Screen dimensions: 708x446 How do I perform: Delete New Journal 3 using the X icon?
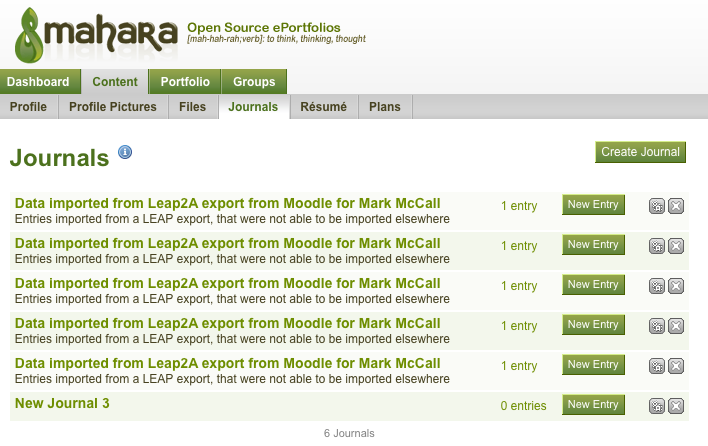point(676,406)
